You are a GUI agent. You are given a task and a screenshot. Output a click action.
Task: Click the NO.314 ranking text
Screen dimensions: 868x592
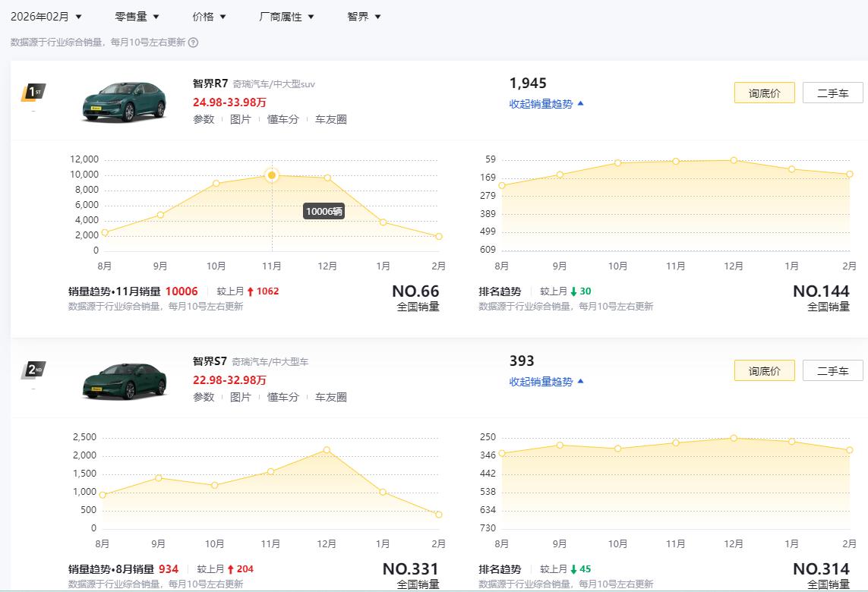pos(821,568)
